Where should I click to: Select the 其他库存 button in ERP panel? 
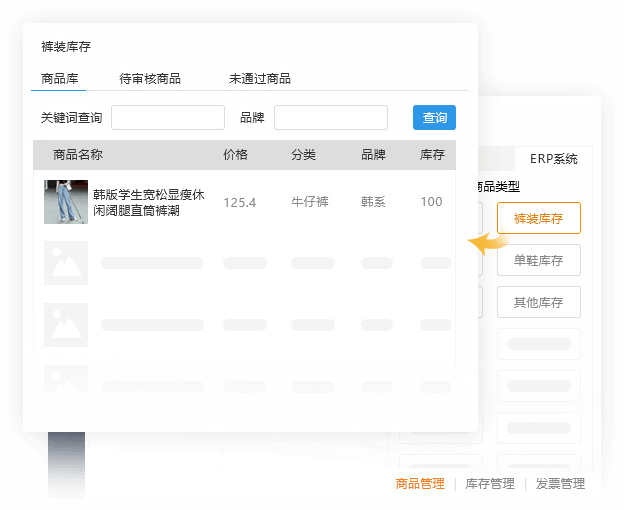point(539,302)
